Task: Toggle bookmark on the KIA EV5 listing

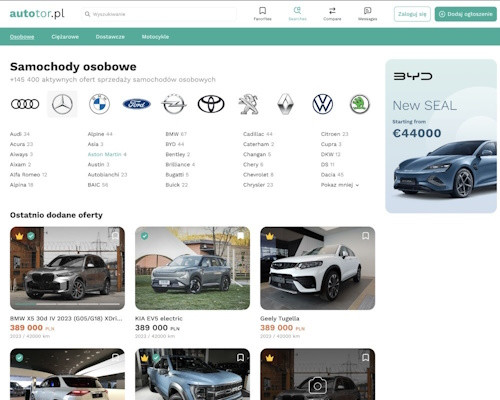Action: tap(241, 236)
